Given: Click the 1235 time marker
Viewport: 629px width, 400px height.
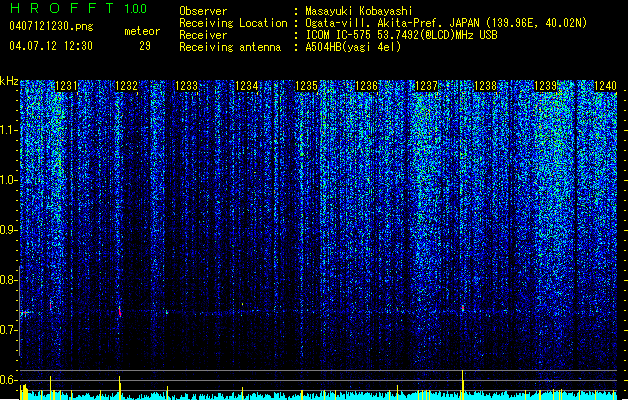Looking at the screenshot, I should pos(306,86).
